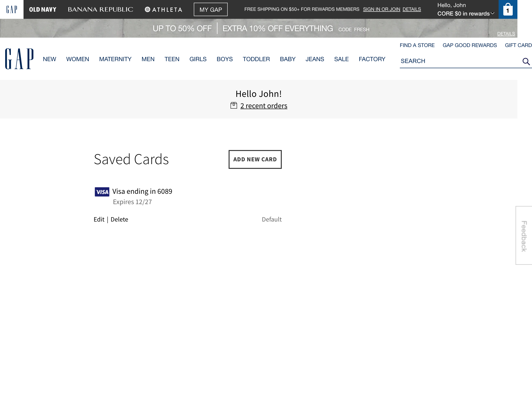The width and height of the screenshot is (532, 412).
Task: Open Athleta from the brand bar
Action: [164, 9]
